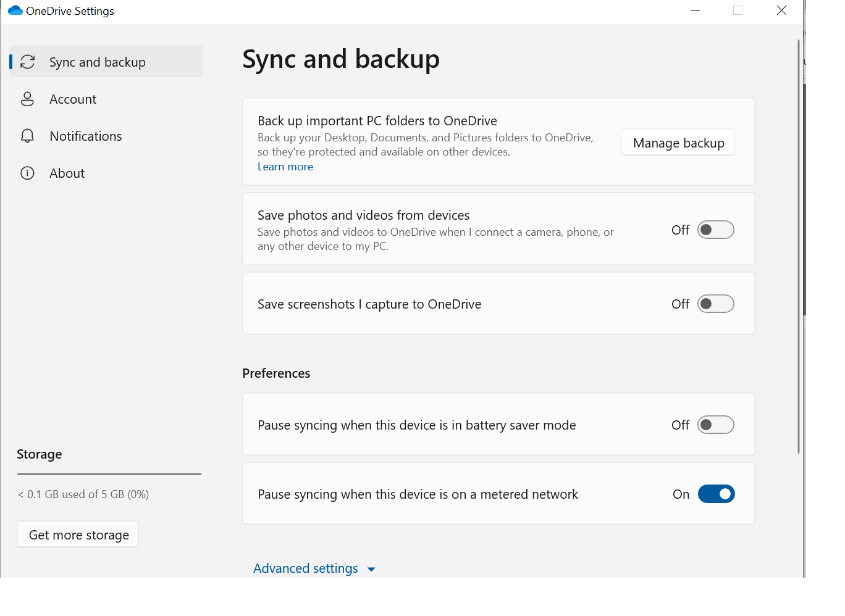845x616 pixels.
Task: Click the storage usage progress bar
Action: pyautogui.click(x=109, y=474)
